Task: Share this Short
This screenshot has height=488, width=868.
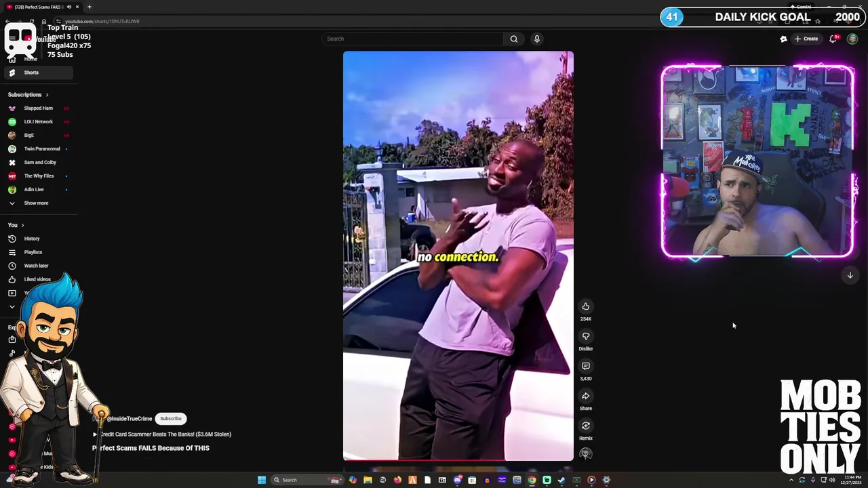Action: (x=586, y=396)
